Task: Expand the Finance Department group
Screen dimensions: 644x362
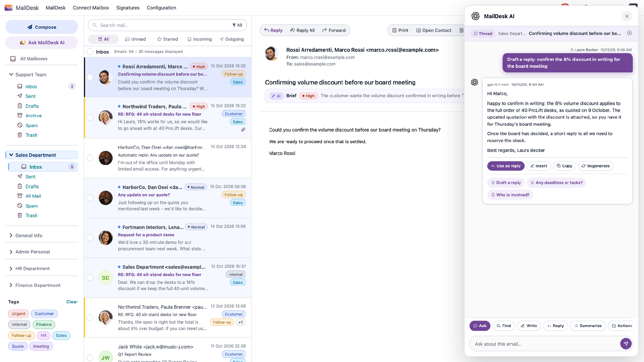Action: pos(11,285)
